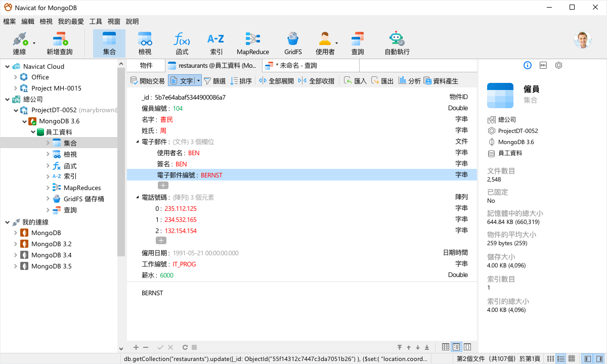The image size is (607, 364).
Task: Collapse the 總公司 tree node
Action: [x=7, y=100]
